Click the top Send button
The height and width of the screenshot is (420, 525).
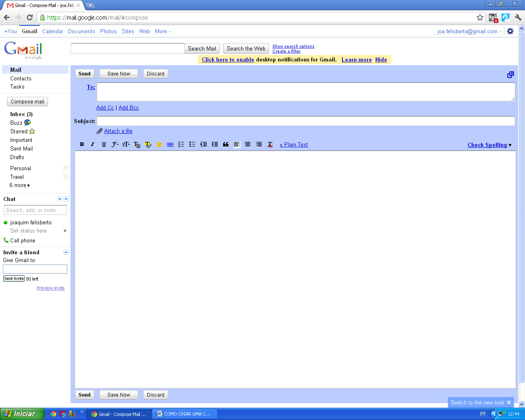click(84, 74)
